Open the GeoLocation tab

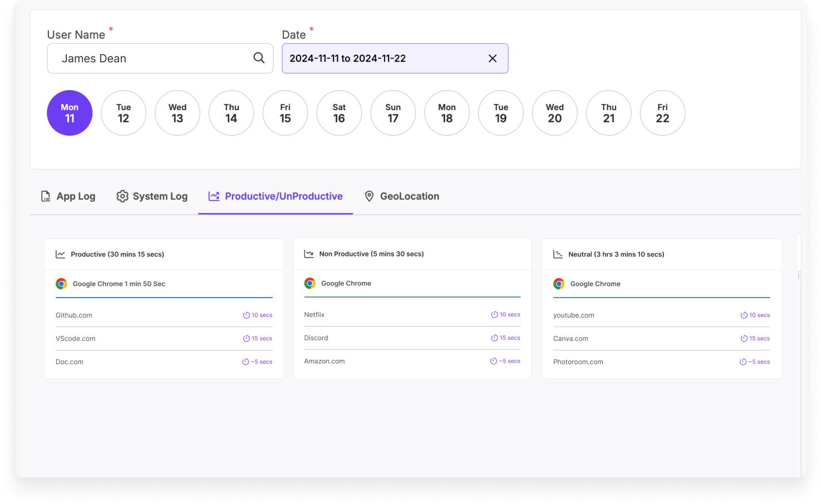[401, 196]
